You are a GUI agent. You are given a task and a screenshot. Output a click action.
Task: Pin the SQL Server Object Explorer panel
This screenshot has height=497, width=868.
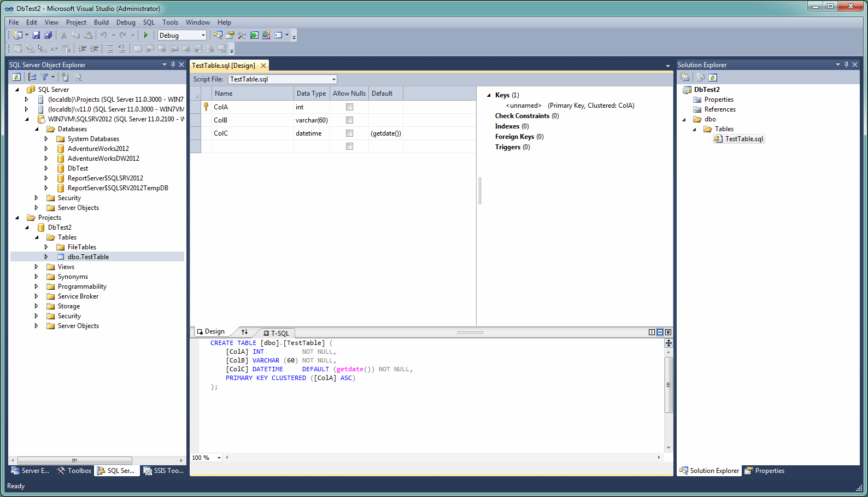point(173,65)
